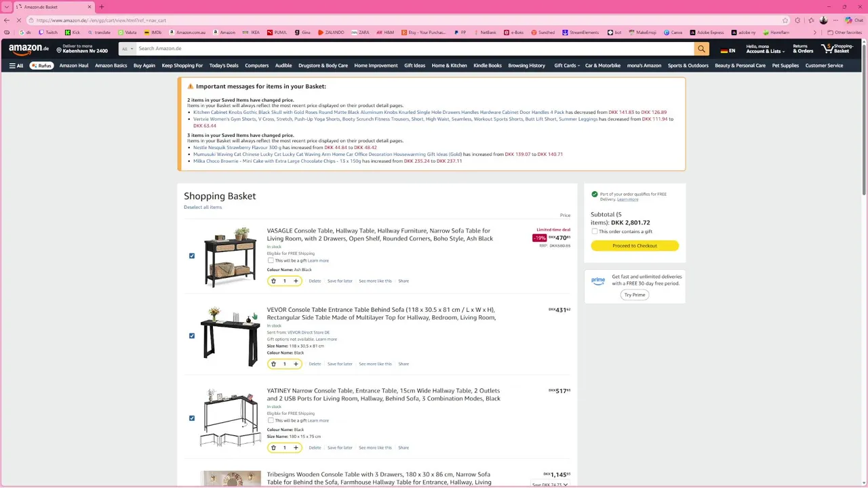Image resolution: width=868 pixels, height=488 pixels.
Task: Click 'Save for later' on YATINEY table
Action: [x=340, y=447]
